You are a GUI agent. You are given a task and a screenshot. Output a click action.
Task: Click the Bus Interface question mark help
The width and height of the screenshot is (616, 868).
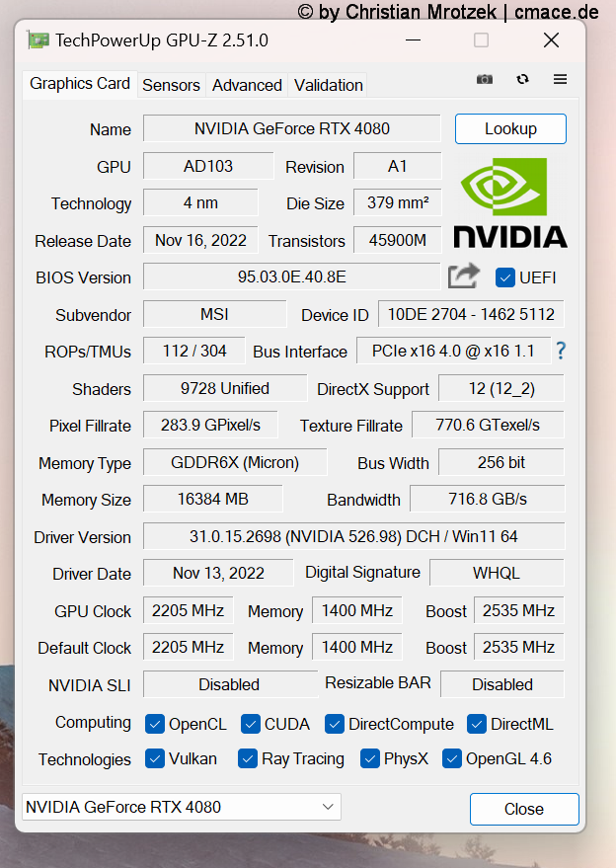click(561, 351)
